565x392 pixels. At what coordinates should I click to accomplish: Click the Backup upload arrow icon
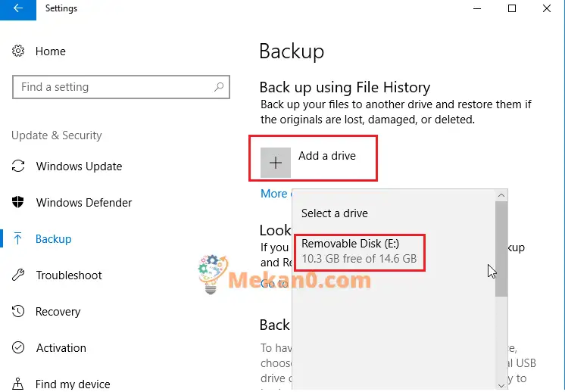[x=17, y=238]
